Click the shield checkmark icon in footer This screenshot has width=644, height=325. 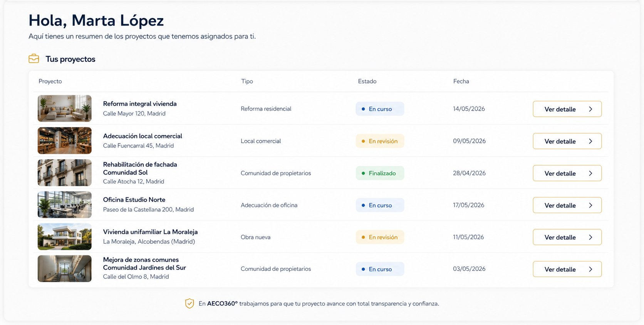[190, 303]
